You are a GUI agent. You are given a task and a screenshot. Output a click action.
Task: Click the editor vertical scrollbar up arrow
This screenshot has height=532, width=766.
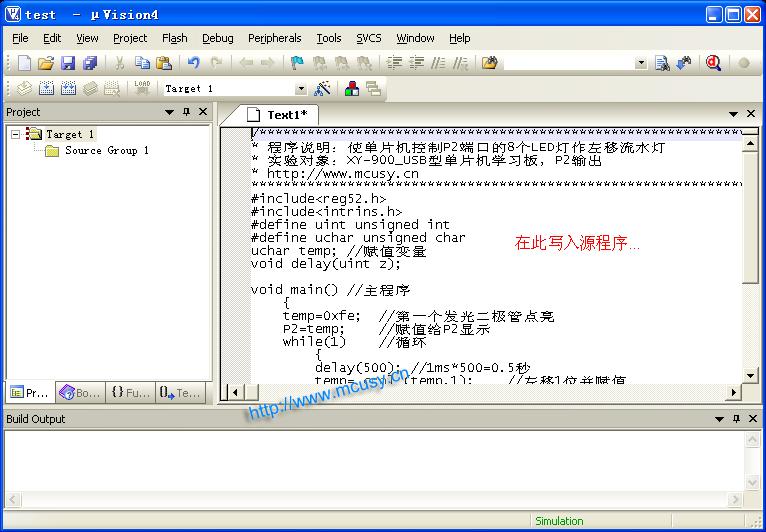coord(750,144)
